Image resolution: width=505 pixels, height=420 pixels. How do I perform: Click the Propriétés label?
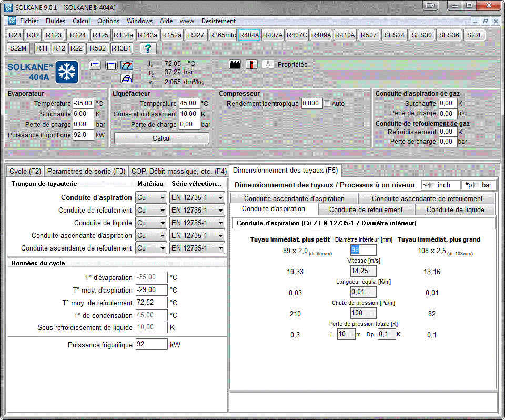292,64
